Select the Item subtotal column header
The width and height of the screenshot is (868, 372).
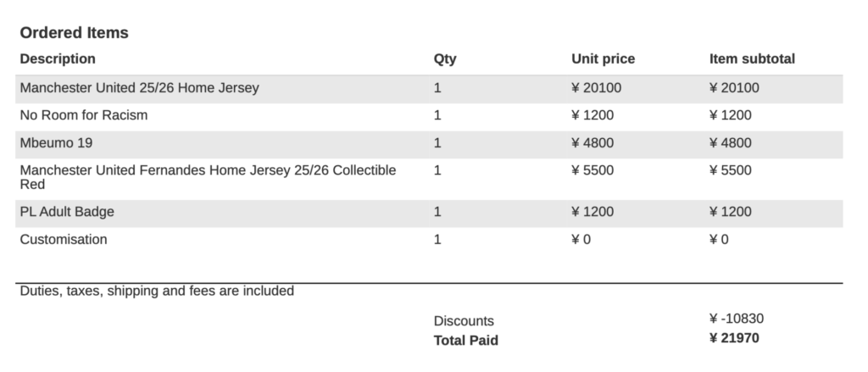(x=752, y=58)
